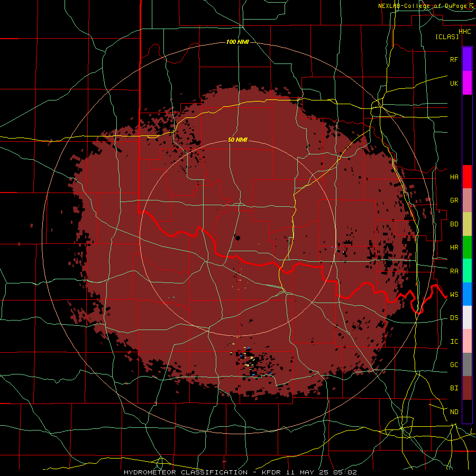
Task: Click the green HR heavy rain swatch
Action: click(467, 248)
